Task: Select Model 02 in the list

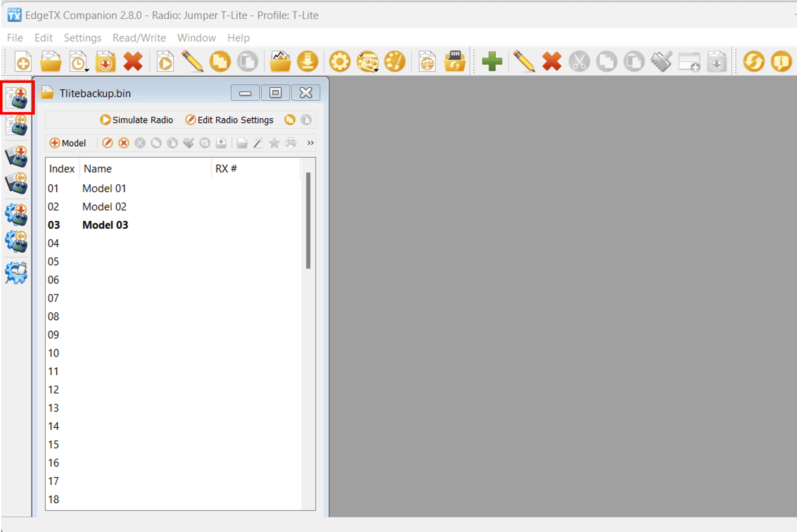Action: coord(104,207)
